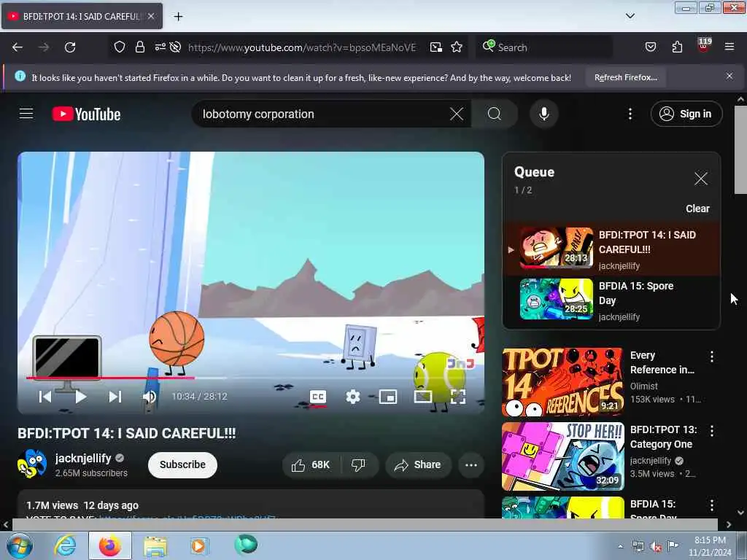This screenshot has width=747, height=560.
Task: Launch Internet Explorer from taskbar
Action: click(x=65, y=545)
